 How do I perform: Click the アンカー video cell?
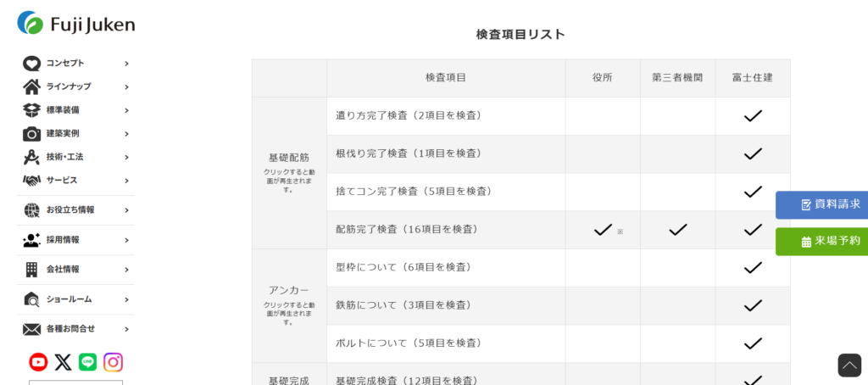(x=288, y=304)
